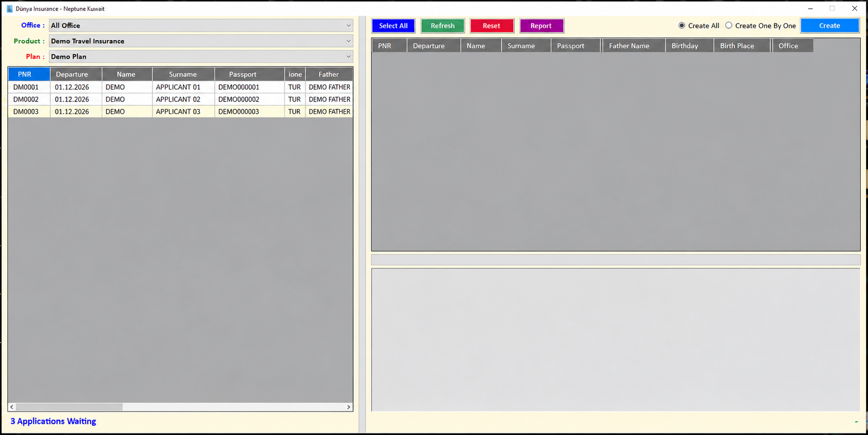Click the Surname header in left table
868x435 pixels.
tap(183, 74)
